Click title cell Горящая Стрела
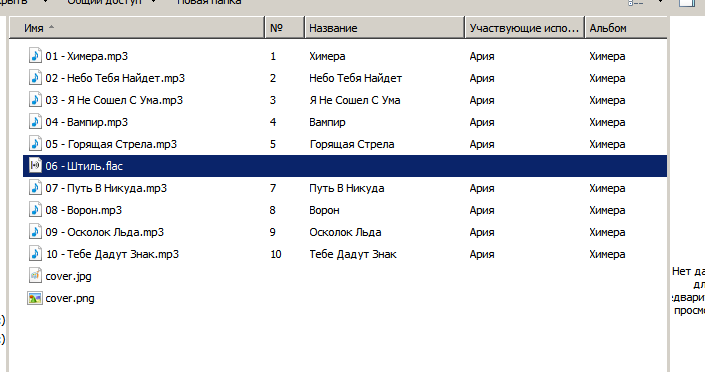 pos(352,144)
